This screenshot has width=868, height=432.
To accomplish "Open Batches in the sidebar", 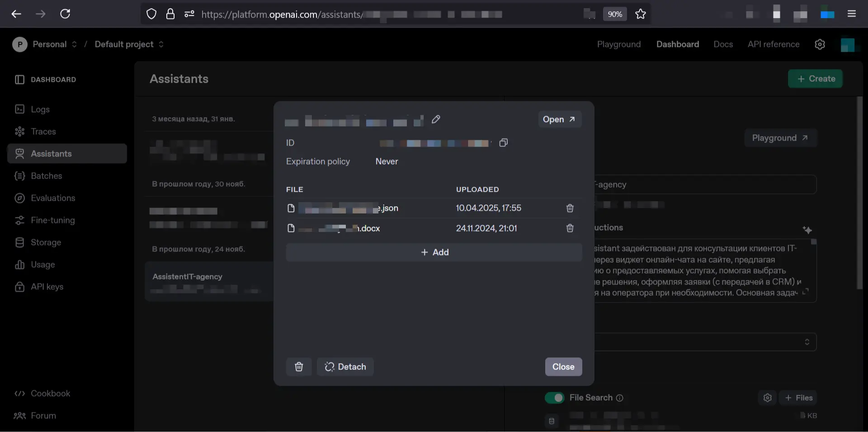I will coord(67,176).
